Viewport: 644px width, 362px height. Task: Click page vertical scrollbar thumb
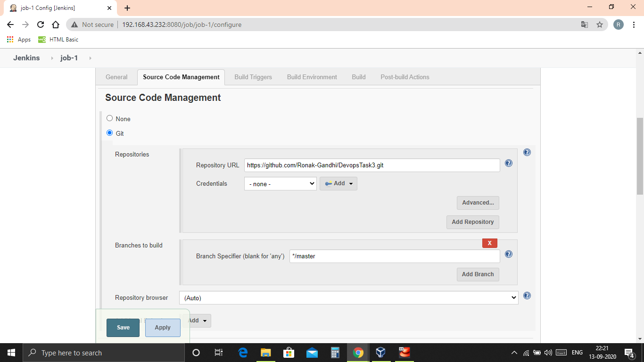(640, 156)
